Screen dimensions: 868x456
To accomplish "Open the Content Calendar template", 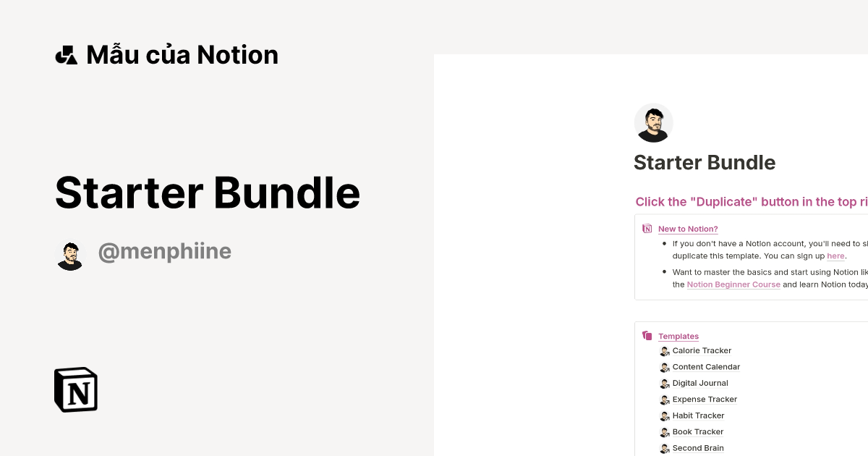I will (x=706, y=367).
